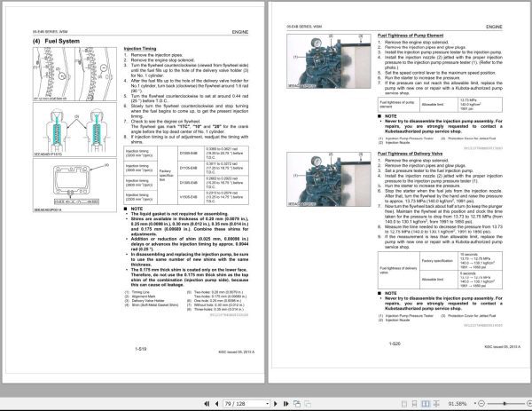Click the top engine pressure tester photo
The height and width of the screenshot is (411, 532).
[x=329, y=61]
